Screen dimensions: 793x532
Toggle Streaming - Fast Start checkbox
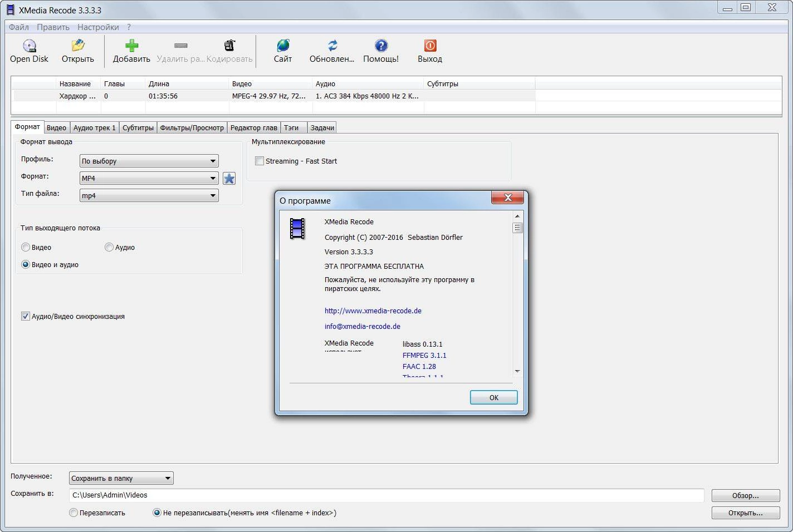[x=260, y=161]
